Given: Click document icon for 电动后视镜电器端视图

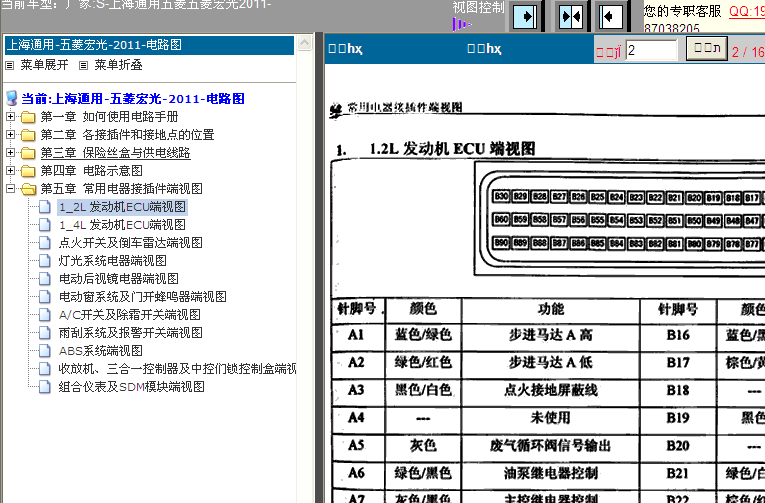Looking at the screenshot, I should coord(45,279).
